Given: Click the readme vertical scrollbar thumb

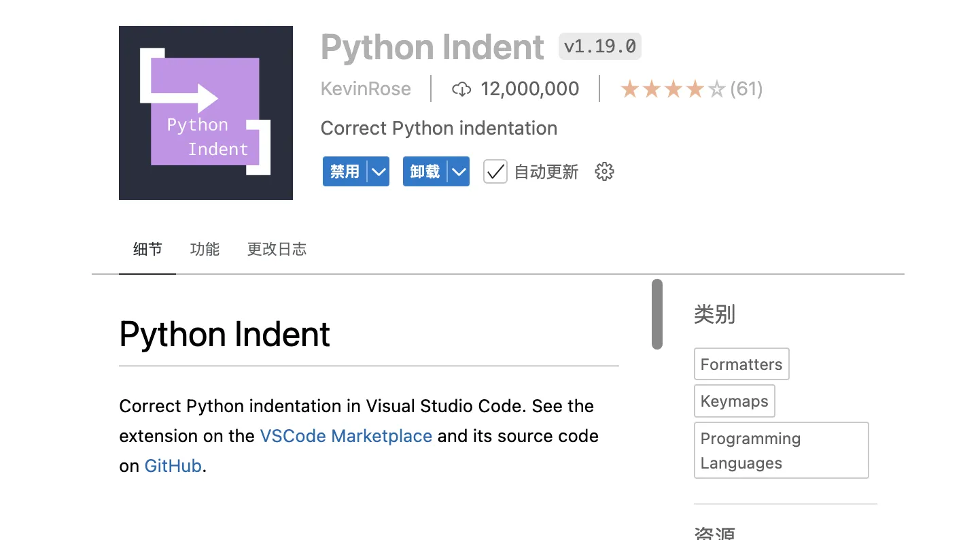Looking at the screenshot, I should pos(657,314).
